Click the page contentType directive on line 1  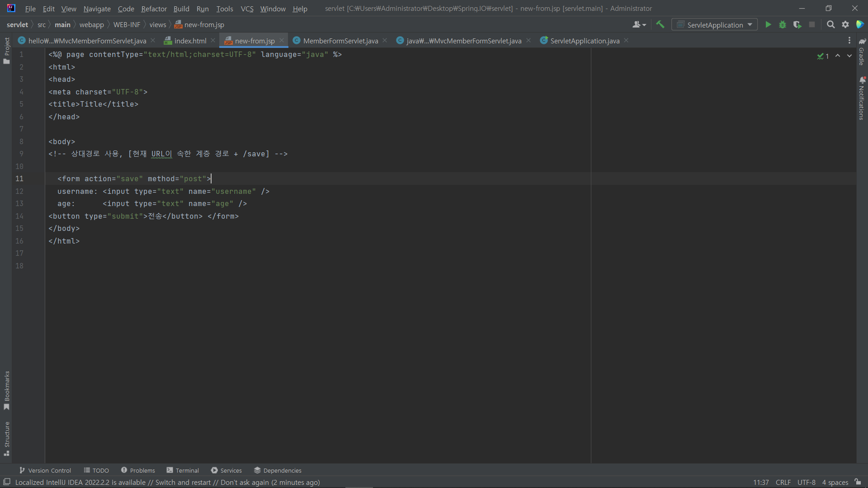(x=195, y=54)
